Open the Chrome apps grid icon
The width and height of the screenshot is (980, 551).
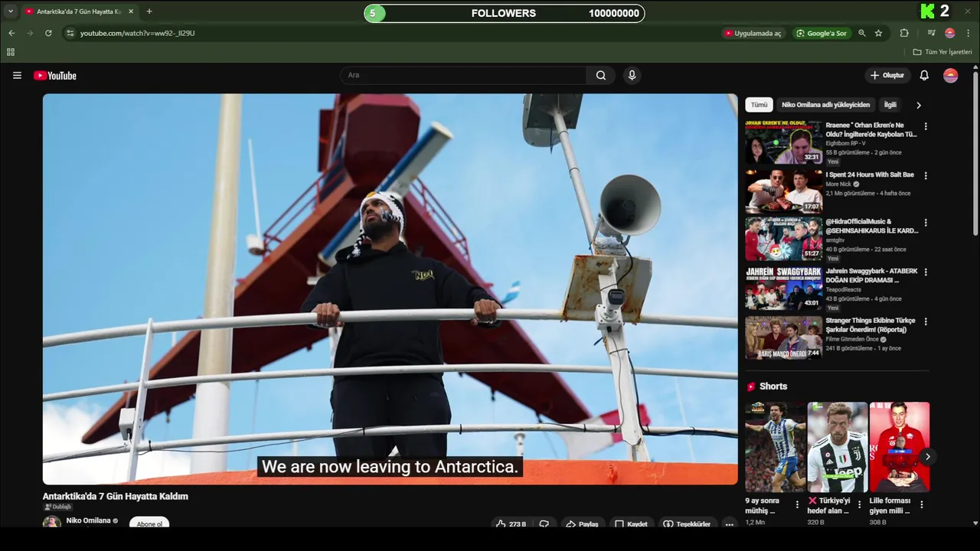[11, 52]
